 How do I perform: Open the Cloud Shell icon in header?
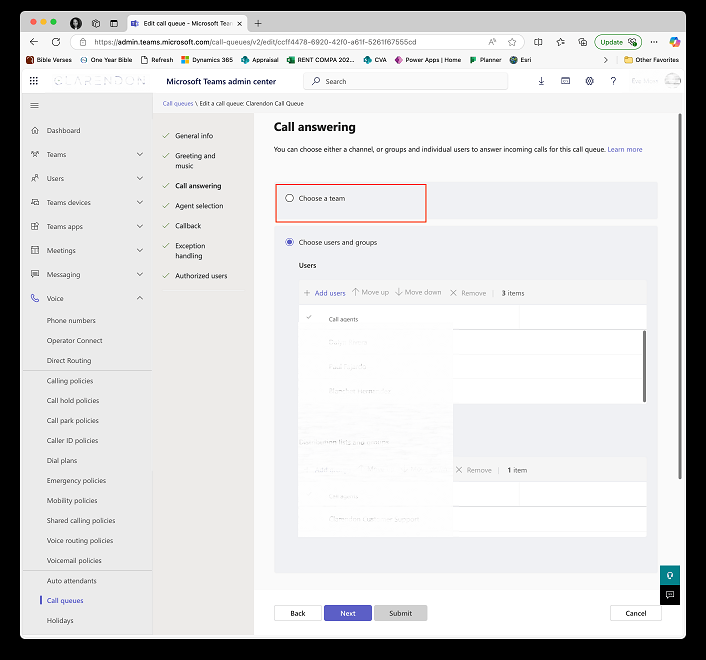pos(565,81)
